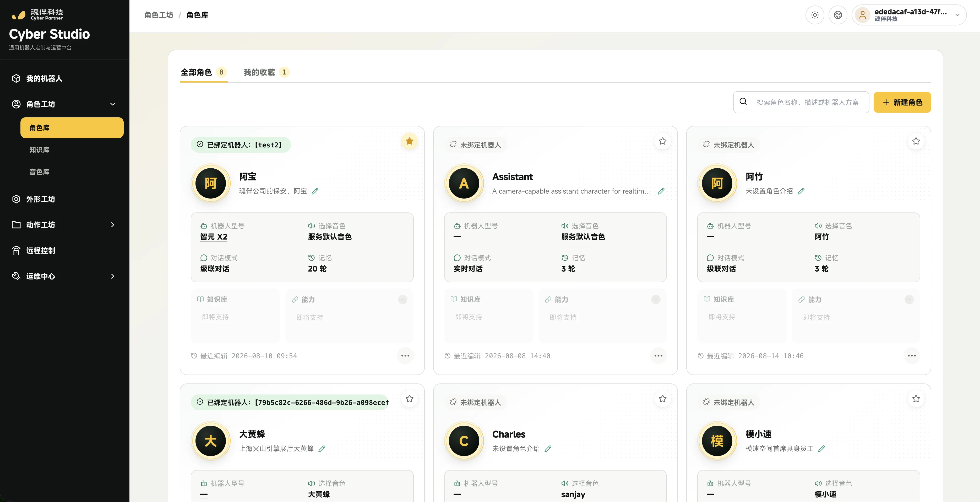Click the Assistant character name
This screenshot has height=502, width=980.
point(513,177)
